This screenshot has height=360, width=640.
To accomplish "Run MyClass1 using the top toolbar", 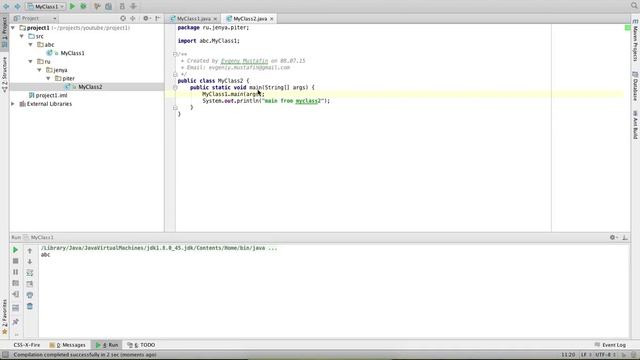I will click(x=72, y=6).
